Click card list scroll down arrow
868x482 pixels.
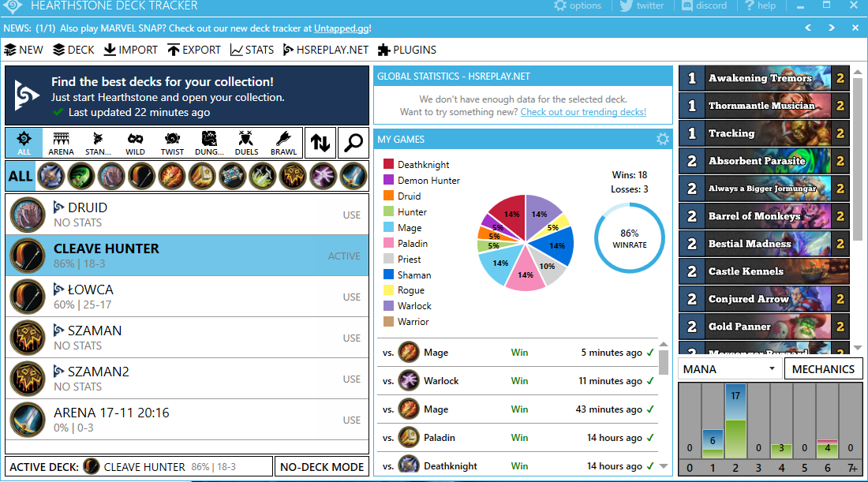858,348
